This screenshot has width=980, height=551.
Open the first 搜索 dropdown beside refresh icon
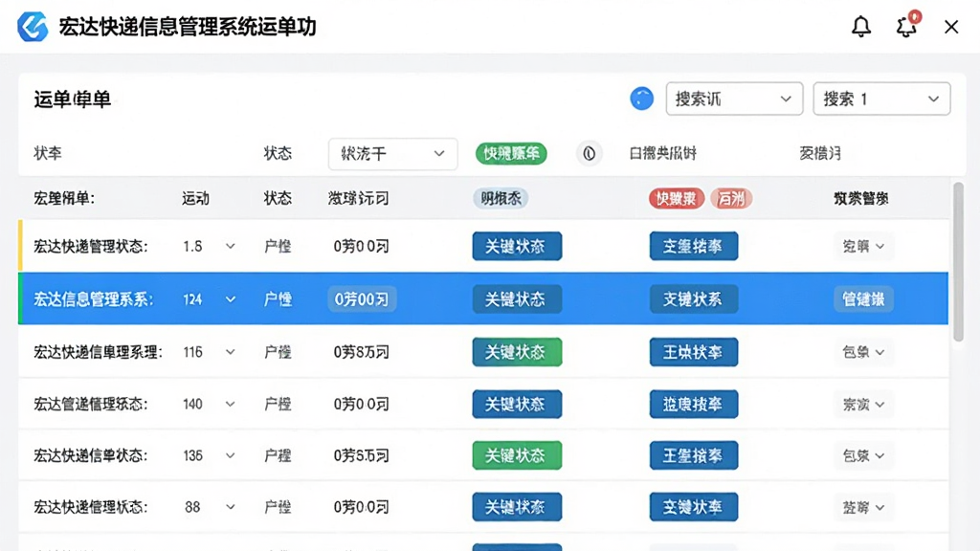(734, 99)
